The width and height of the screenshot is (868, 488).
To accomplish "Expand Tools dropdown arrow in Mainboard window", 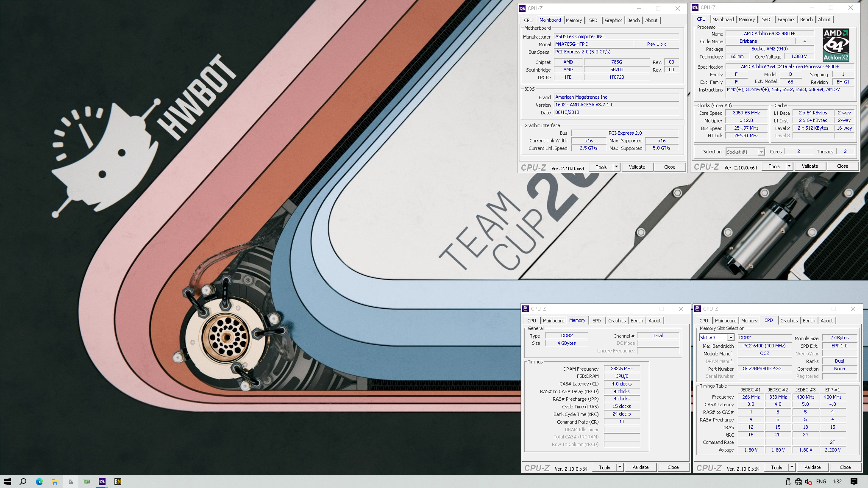I will coord(617,167).
